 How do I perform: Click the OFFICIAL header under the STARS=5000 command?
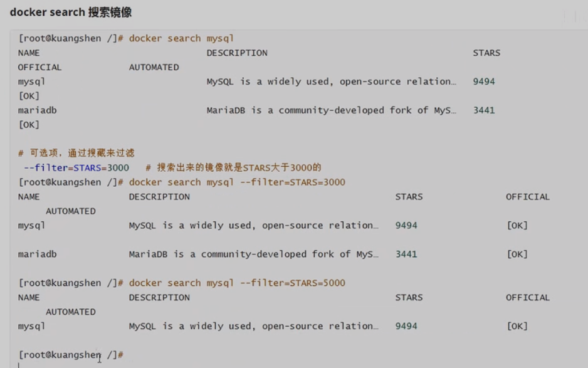[528, 298]
